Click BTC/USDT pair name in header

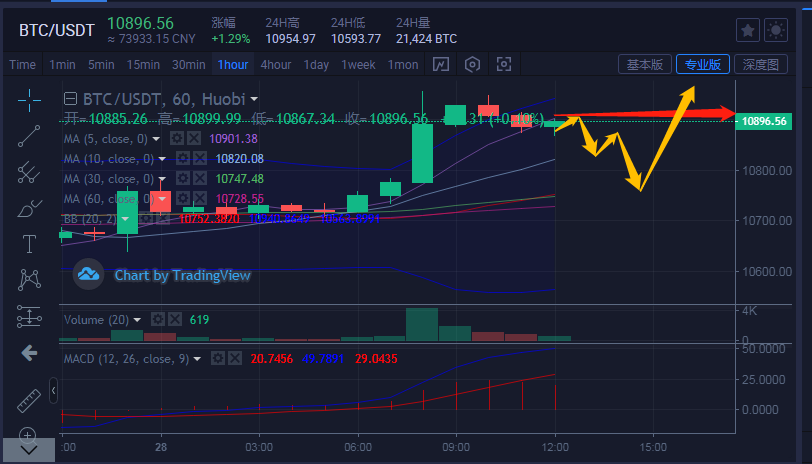[x=57, y=30]
